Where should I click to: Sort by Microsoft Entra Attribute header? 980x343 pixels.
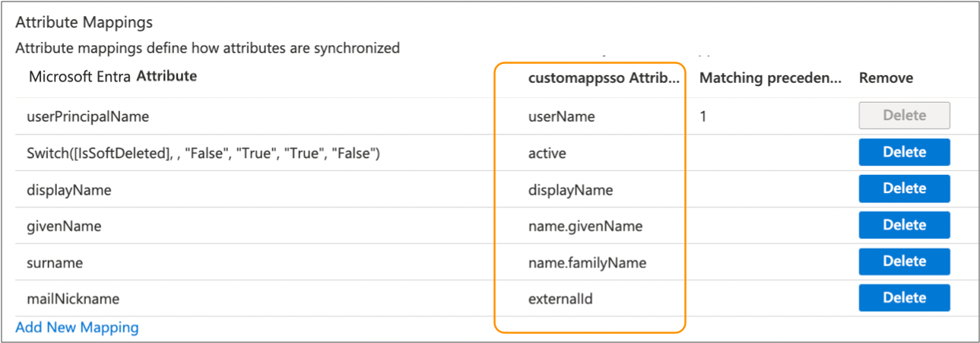click(113, 77)
